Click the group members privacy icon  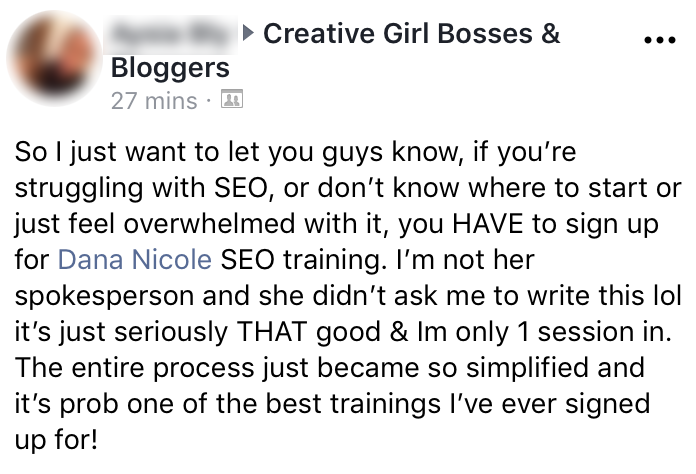point(232,99)
